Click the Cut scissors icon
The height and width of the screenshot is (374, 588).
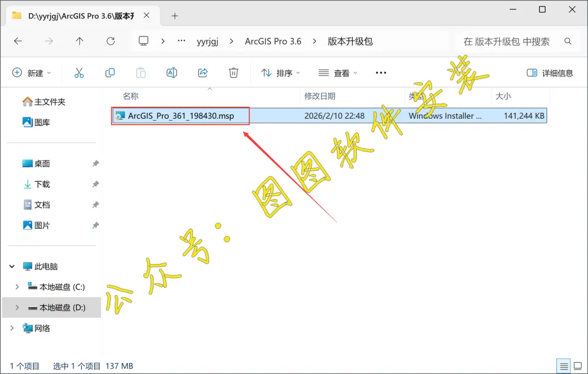click(79, 73)
